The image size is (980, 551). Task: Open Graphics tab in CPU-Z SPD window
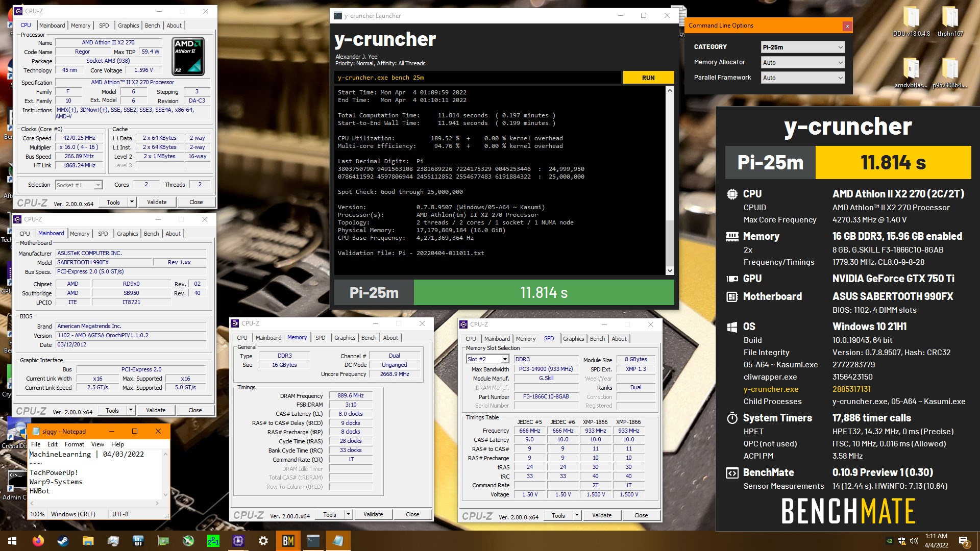[x=574, y=339]
